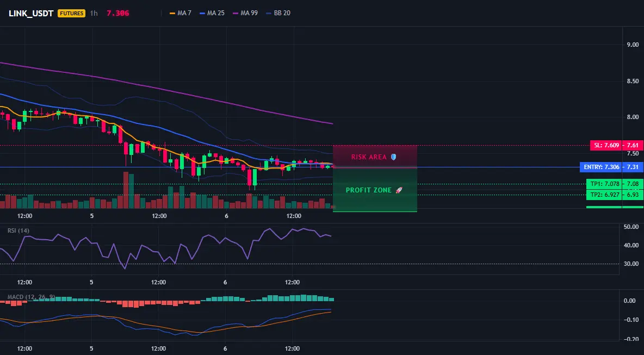Click the 8.00 price axis value
The image size is (644, 355).
[x=633, y=117]
